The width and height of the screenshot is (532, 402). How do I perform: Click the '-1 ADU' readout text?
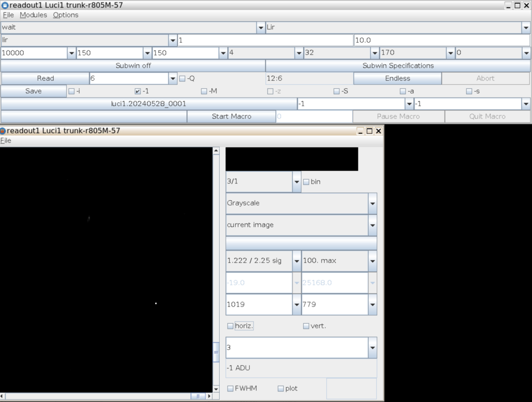[238, 368]
